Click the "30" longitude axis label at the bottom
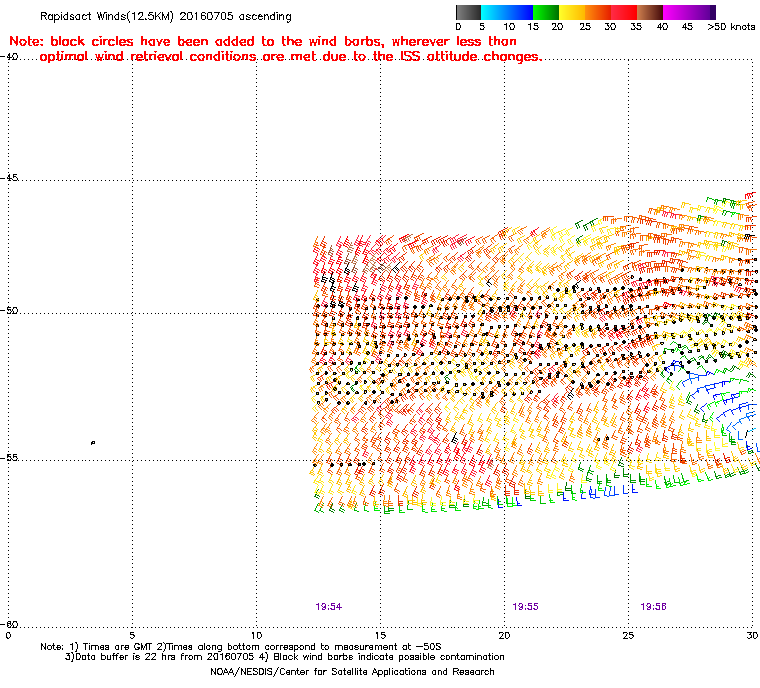The image size is (760, 688). pyautogui.click(x=752, y=635)
